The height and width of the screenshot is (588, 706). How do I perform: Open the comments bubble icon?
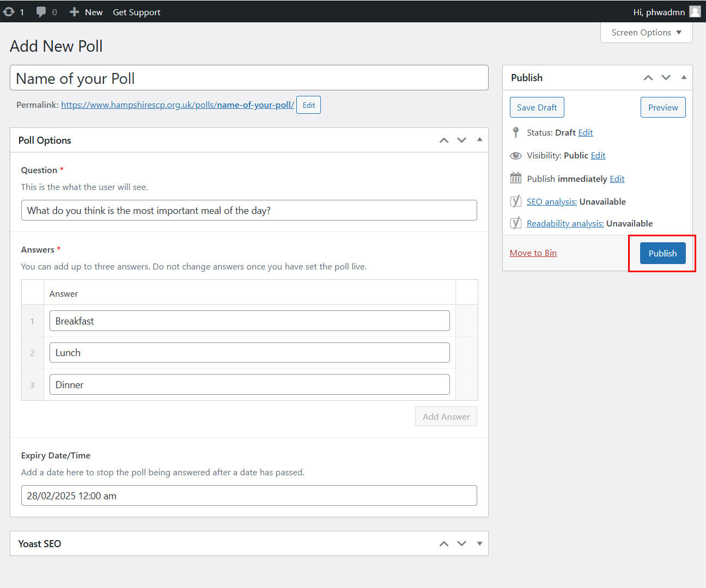click(x=41, y=12)
